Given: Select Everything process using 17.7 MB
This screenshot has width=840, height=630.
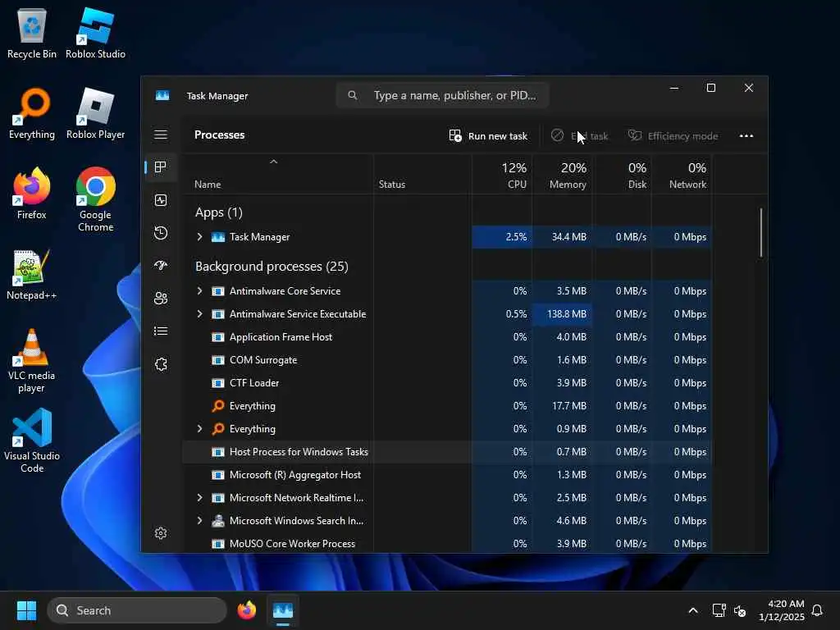Looking at the screenshot, I should coord(447,406).
